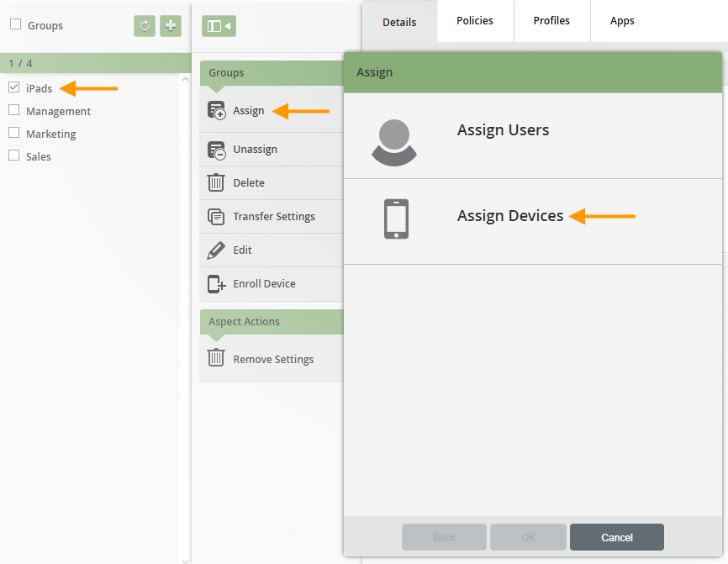Click the Enroll Device phone-plus icon
728x564 pixels.
pos(216,283)
